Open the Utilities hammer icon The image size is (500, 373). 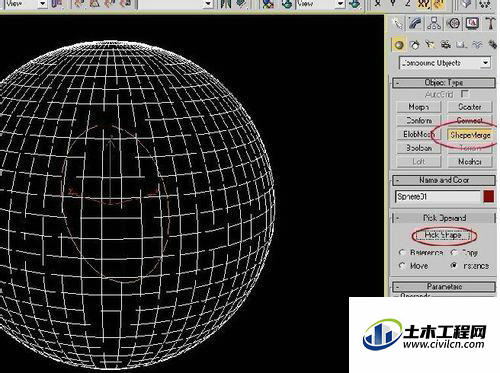(490, 24)
